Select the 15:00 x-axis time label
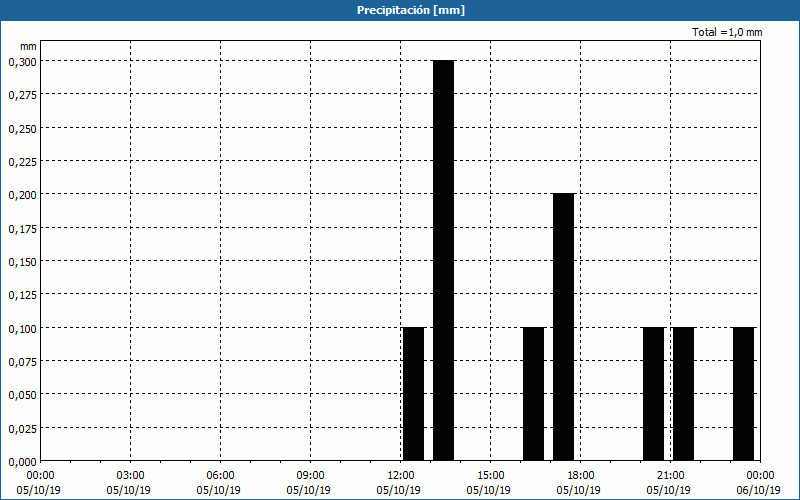This screenshot has width=800, height=500. tap(490, 476)
